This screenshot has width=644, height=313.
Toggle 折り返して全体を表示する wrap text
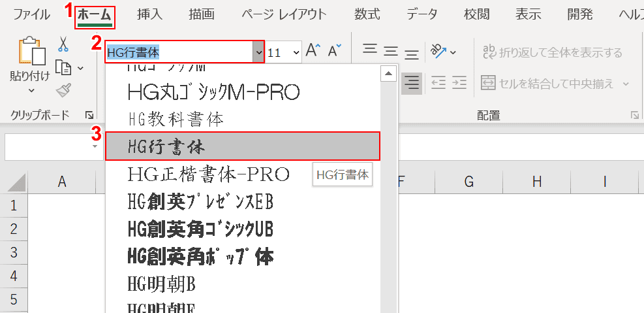pyautogui.click(x=552, y=52)
